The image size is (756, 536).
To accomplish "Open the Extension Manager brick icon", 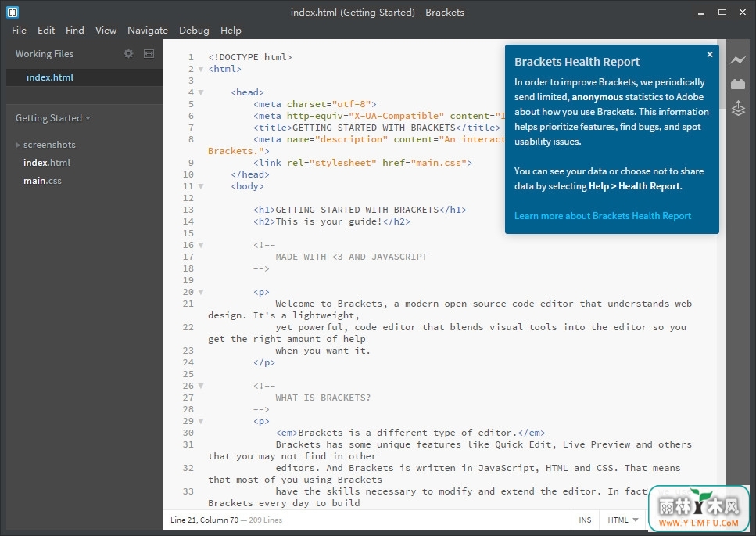I will pyautogui.click(x=738, y=84).
